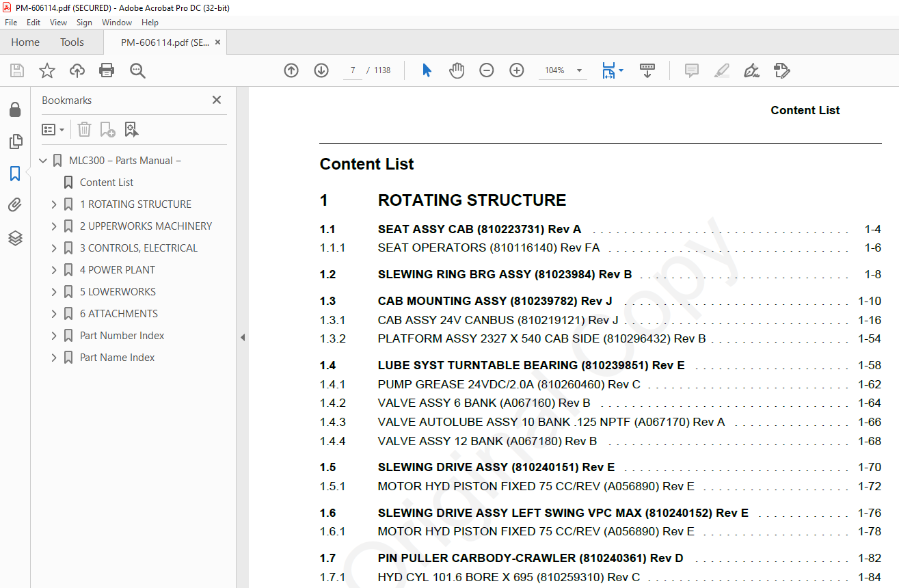Click the stamp tool icon
899x588 pixels.
781,70
